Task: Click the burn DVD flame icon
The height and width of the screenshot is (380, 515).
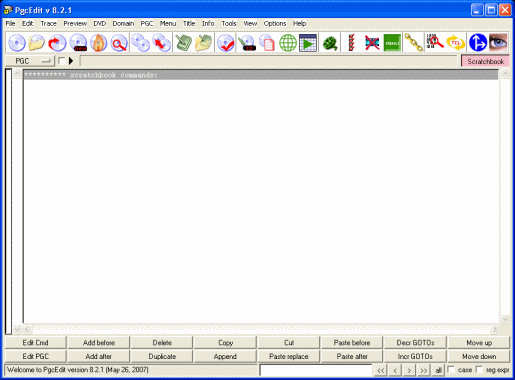Action: pos(99,43)
